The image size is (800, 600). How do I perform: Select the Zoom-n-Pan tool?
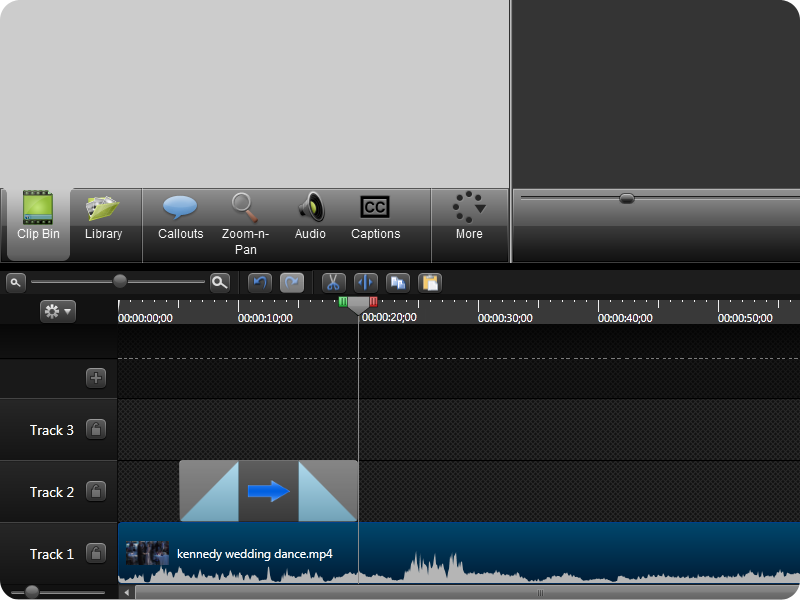245,224
